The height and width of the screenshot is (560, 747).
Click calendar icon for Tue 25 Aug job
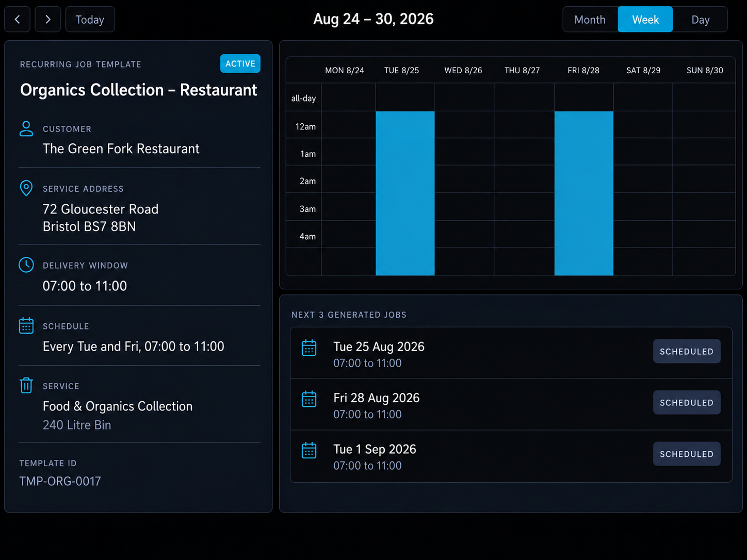[x=309, y=348]
